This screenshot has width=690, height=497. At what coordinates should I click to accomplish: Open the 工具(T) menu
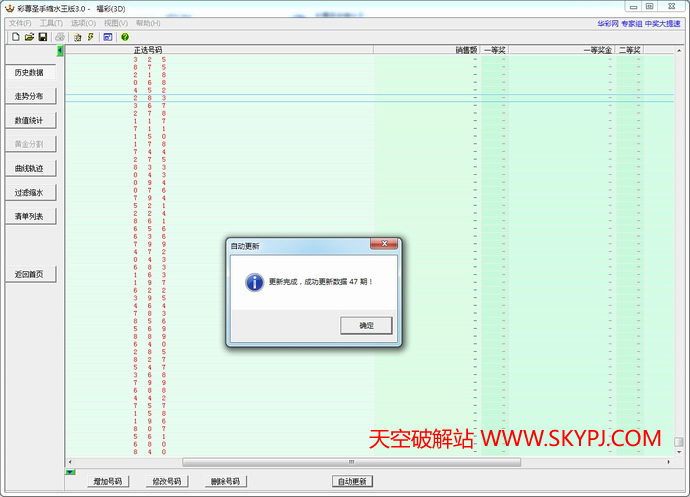click(51, 23)
